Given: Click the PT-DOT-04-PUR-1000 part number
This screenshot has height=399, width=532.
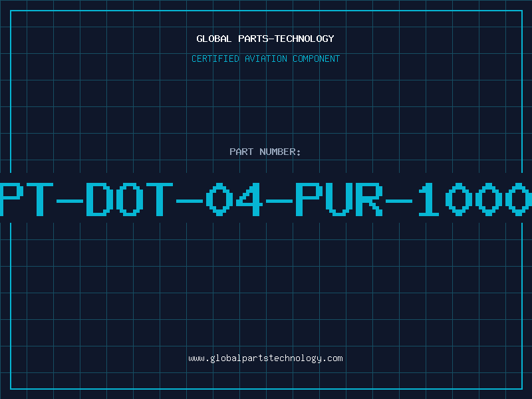Looking at the screenshot, I should coord(266,199).
